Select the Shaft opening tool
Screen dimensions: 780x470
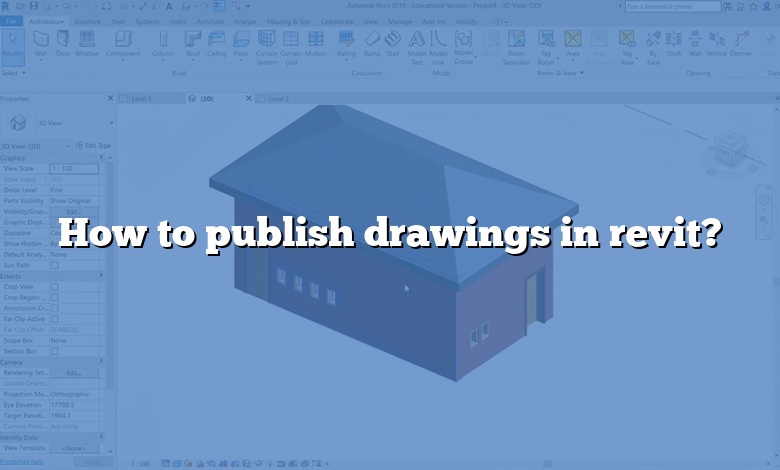point(674,44)
